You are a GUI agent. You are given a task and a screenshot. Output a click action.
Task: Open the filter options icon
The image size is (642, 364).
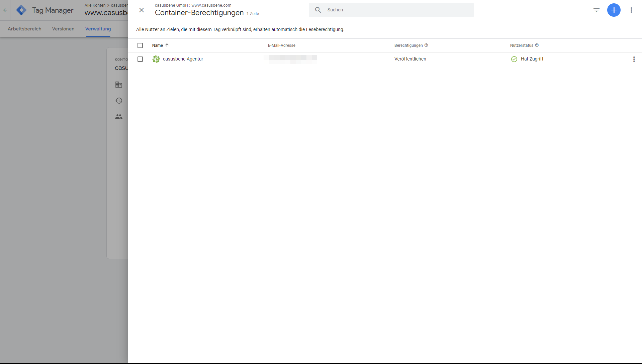click(x=596, y=10)
